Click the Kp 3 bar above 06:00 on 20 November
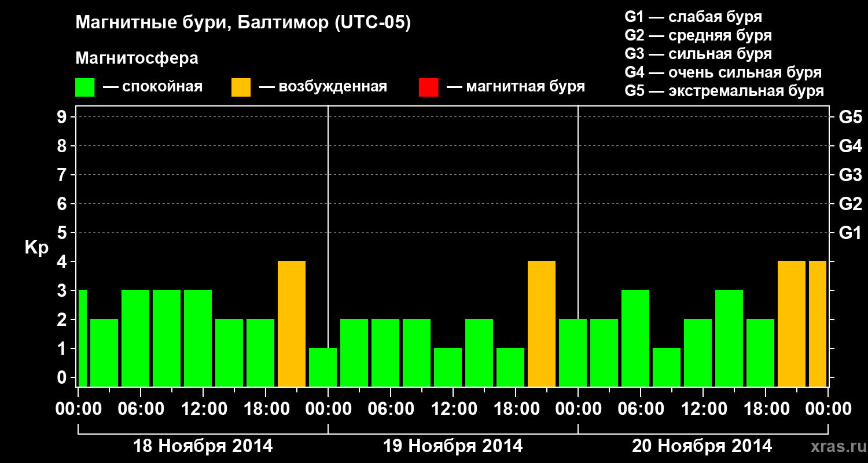The image size is (868, 463). click(x=635, y=339)
